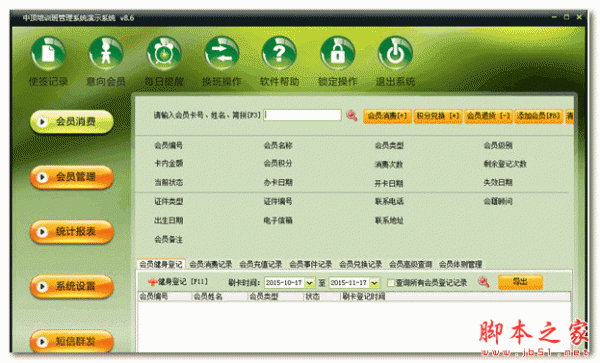Click the 健身登记 red plus icon
Screen dimensions: 600x363
[153, 282]
